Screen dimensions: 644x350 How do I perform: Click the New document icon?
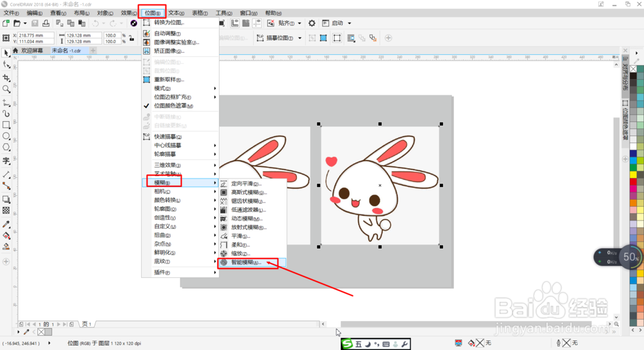click(x=6, y=23)
